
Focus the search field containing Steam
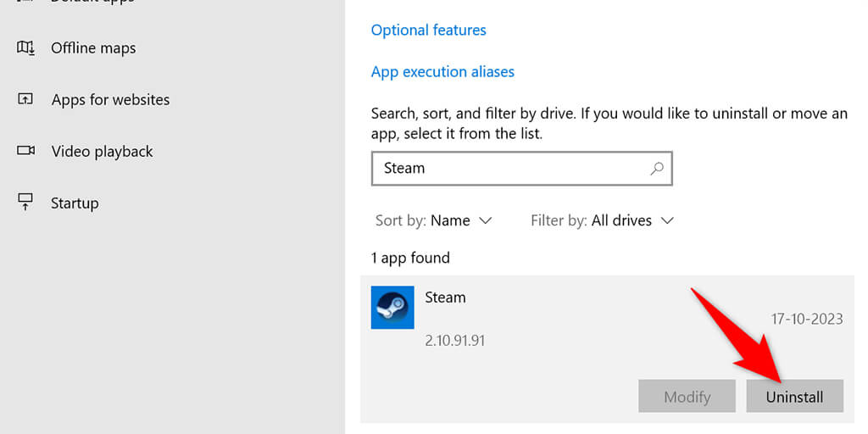[x=509, y=168]
